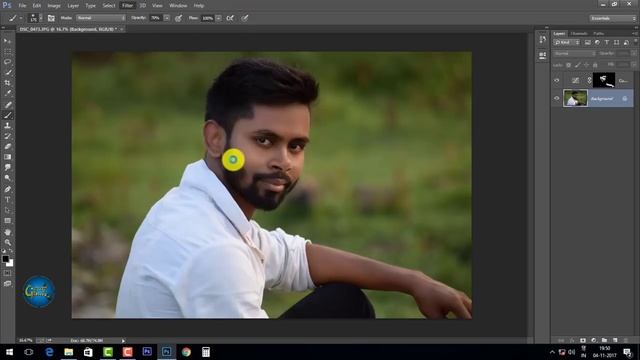
Task: Click the Flow percentage field
Action: [207, 18]
